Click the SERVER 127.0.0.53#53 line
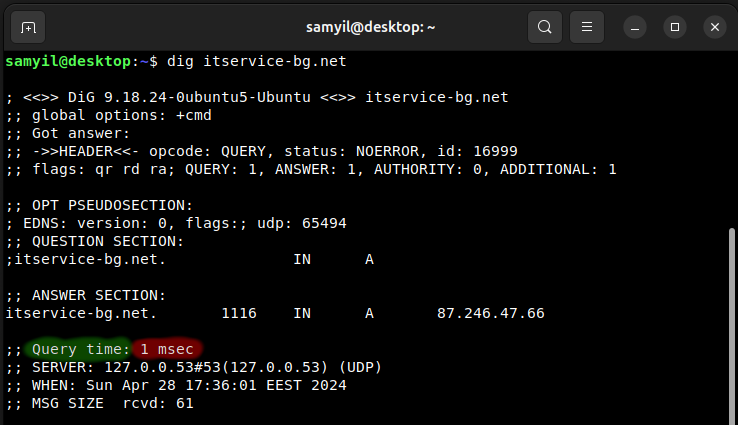Image resolution: width=738 pixels, height=425 pixels. [x=193, y=367]
